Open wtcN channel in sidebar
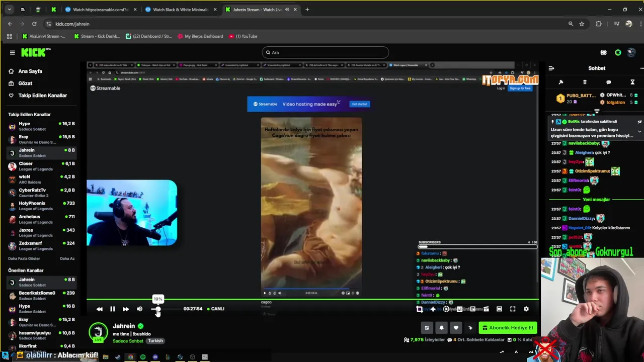Viewport: 644px width, 362px height. [x=41, y=179]
